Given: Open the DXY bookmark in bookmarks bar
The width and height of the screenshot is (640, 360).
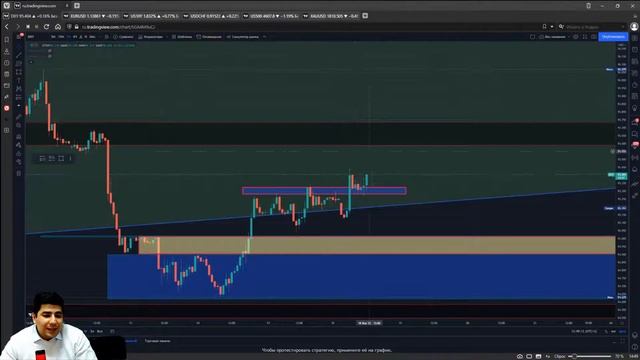Looking at the screenshot, I should click(x=32, y=16).
